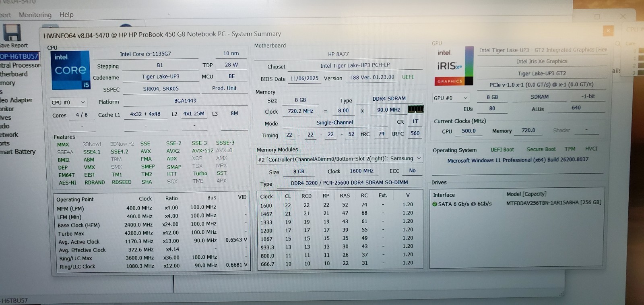Click the Base Clock (HFM) operating point row
The height and width of the screenshot is (305, 644).
[152, 224]
